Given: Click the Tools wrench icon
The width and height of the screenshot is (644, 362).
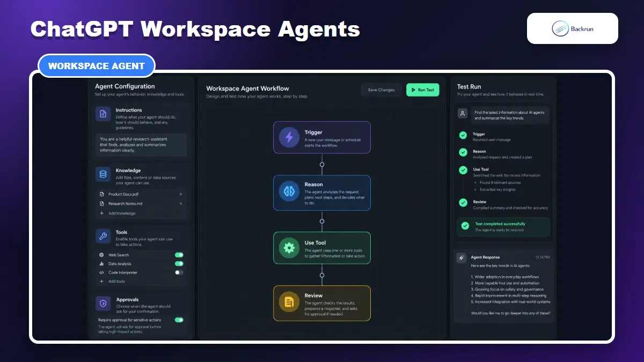Looking at the screenshot, I should coord(103,236).
